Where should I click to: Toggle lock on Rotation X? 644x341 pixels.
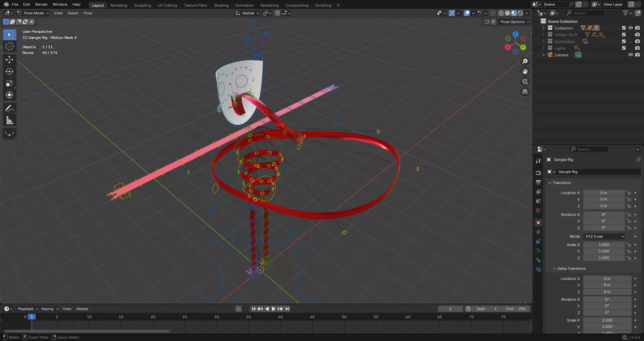629,215
